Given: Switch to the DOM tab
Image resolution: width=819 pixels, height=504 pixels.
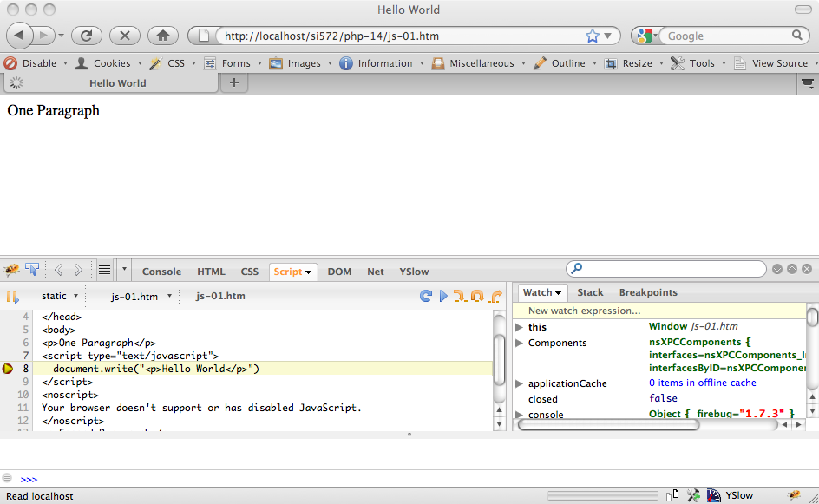Looking at the screenshot, I should 339,272.
